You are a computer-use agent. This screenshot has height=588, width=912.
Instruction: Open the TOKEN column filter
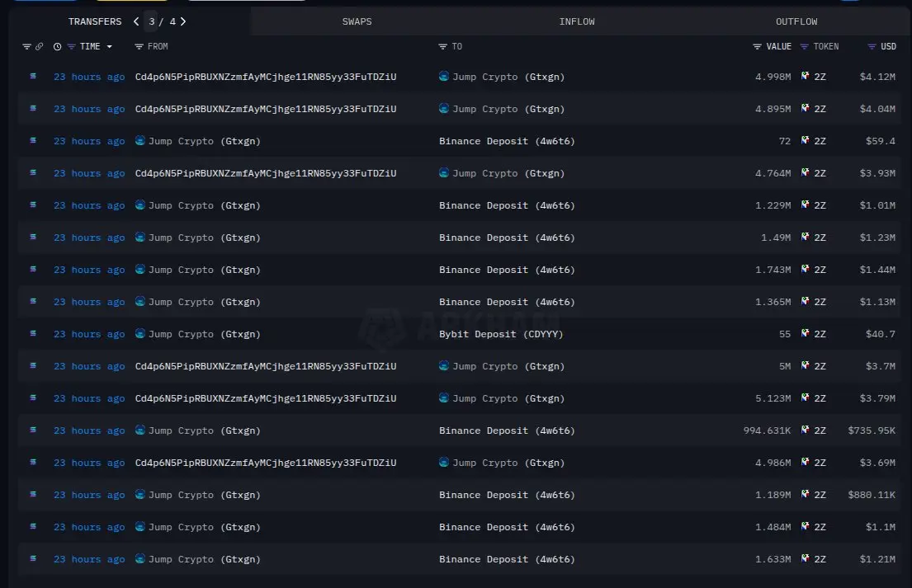click(804, 46)
